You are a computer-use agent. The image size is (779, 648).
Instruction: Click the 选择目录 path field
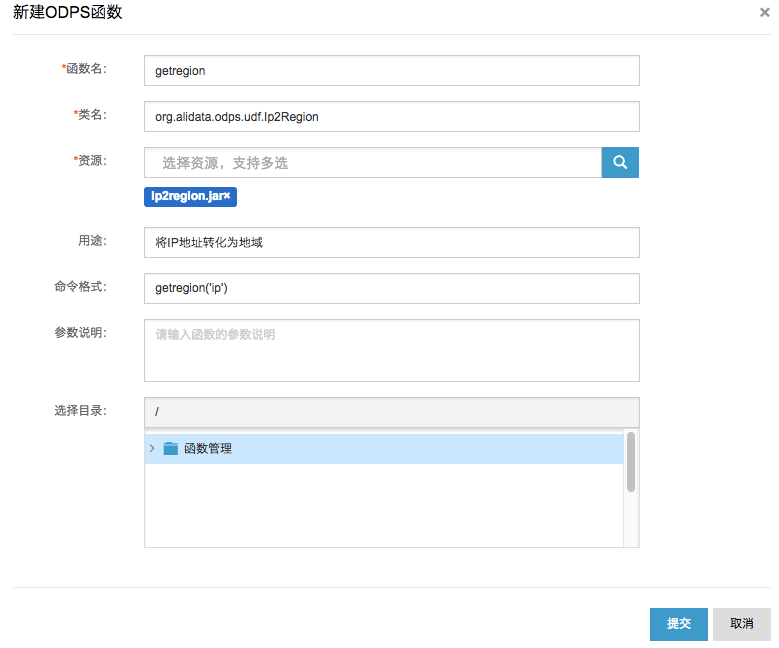point(391,412)
